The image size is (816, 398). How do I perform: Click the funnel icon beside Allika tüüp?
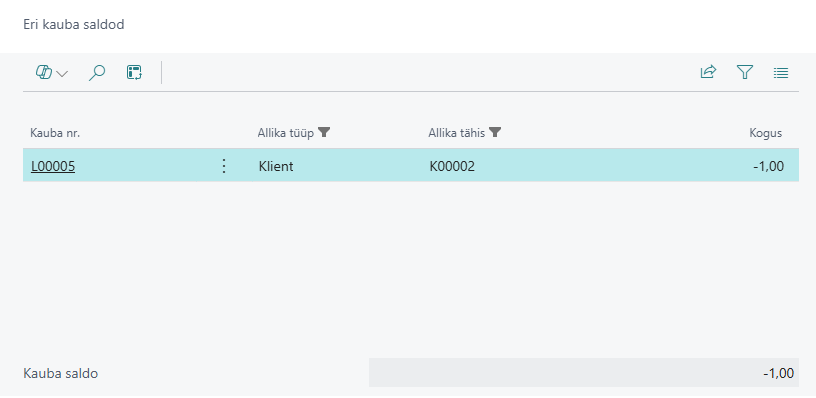coord(324,133)
